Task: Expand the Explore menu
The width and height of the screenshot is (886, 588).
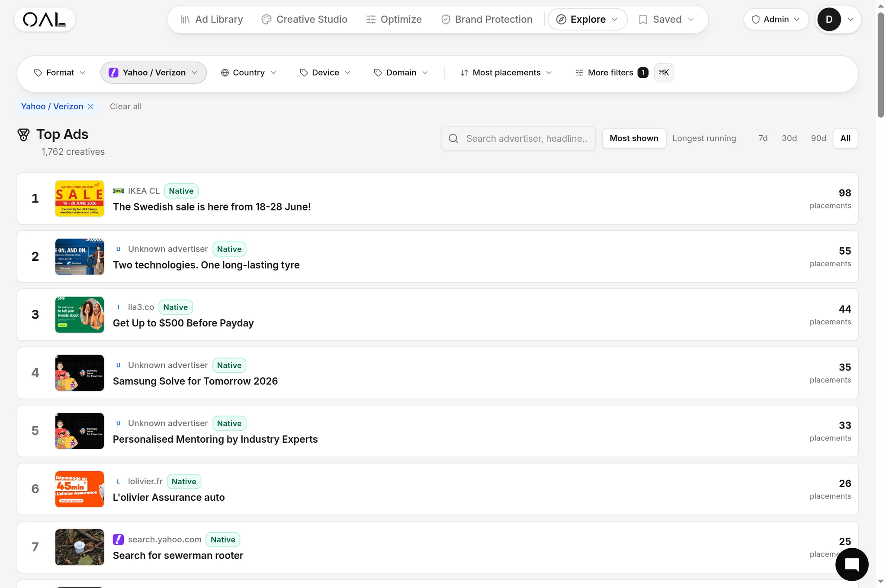Action: coord(587,19)
